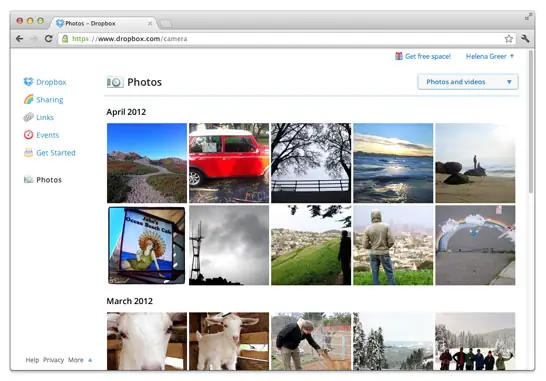The width and height of the screenshot is (546, 381).
Task: Click the April 2012 heading
Action: tap(126, 112)
